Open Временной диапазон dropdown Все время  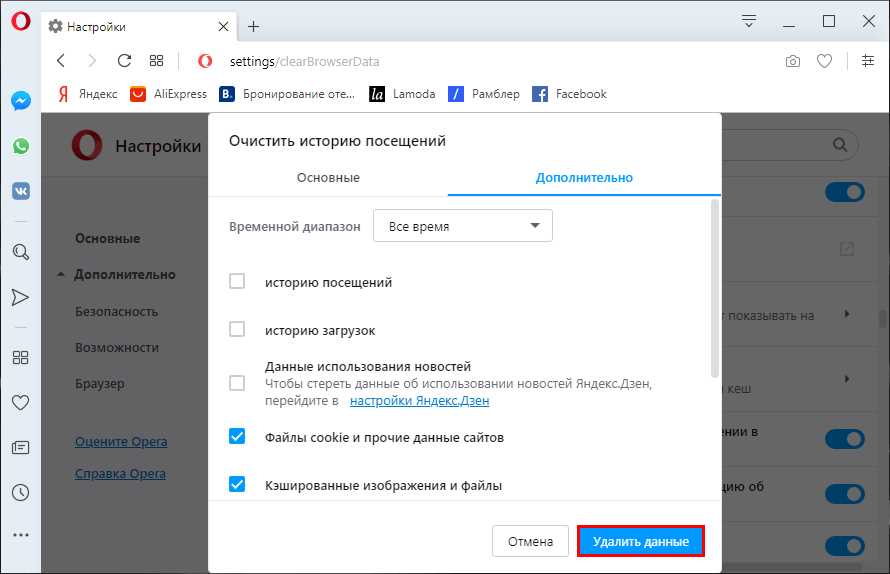pyautogui.click(x=463, y=226)
